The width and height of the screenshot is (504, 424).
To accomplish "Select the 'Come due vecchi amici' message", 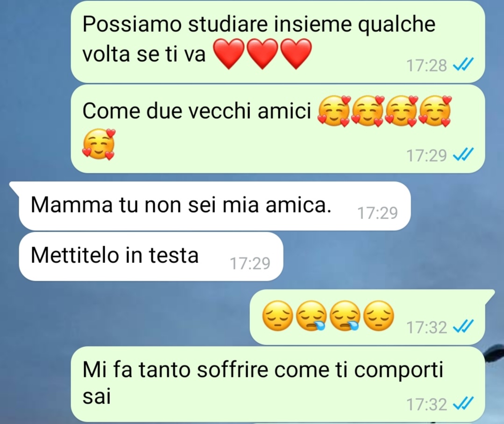I will tap(278, 129).
